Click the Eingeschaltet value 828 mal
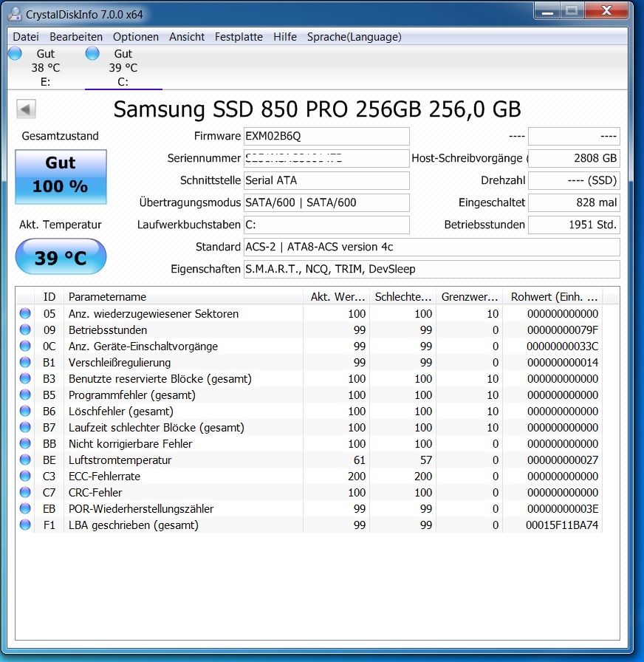Screen dimensions: 644x662 (x=574, y=202)
